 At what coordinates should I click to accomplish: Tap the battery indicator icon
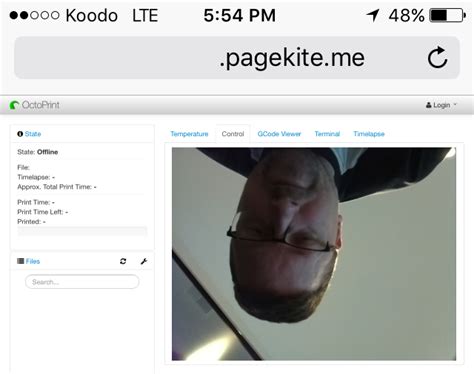click(x=448, y=15)
